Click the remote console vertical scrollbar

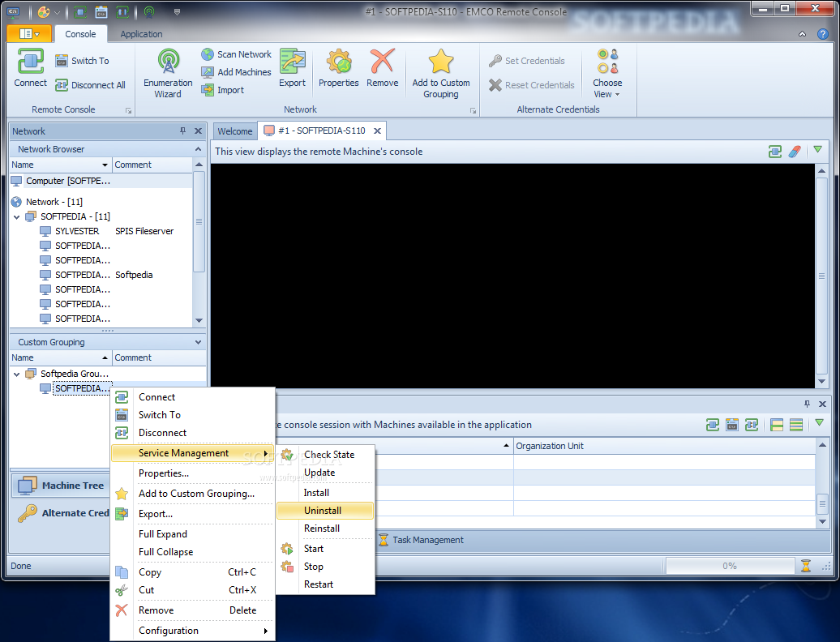[x=822, y=276]
